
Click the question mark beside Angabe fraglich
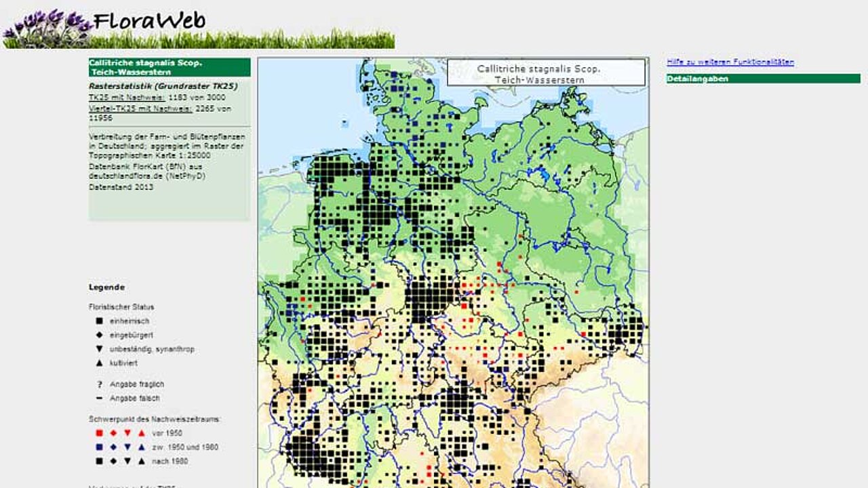tap(99, 384)
